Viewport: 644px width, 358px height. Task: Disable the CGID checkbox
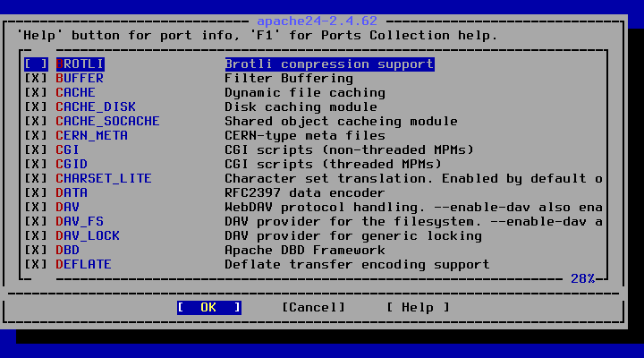coord(36,165)
